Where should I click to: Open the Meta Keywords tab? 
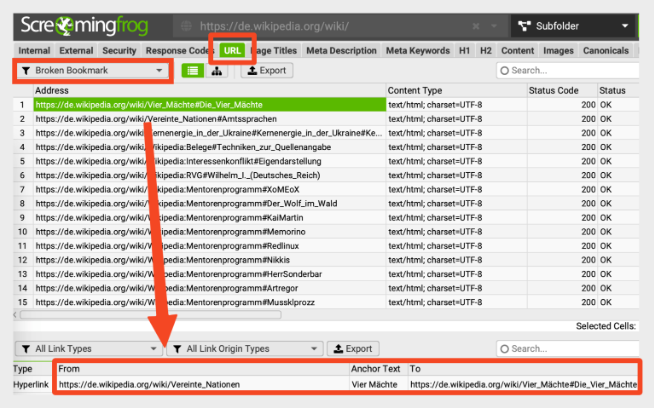click(x=418, y=50)
